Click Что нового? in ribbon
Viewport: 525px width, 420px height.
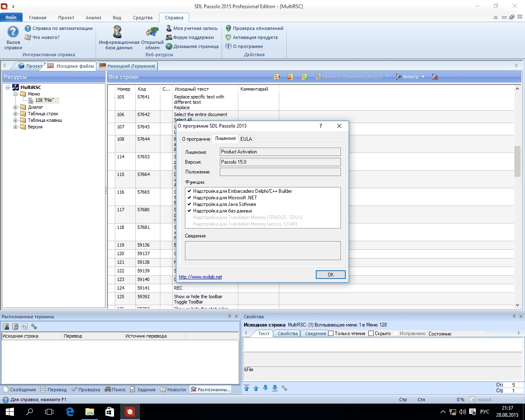[42, 37]
